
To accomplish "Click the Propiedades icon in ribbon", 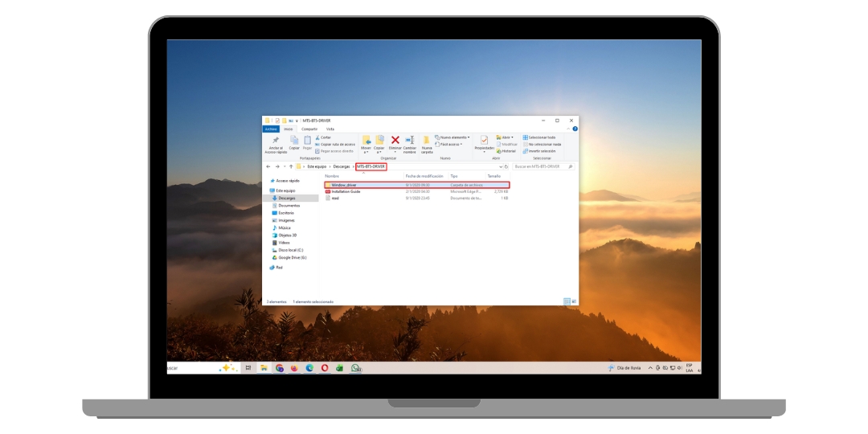I will (484, 141).
